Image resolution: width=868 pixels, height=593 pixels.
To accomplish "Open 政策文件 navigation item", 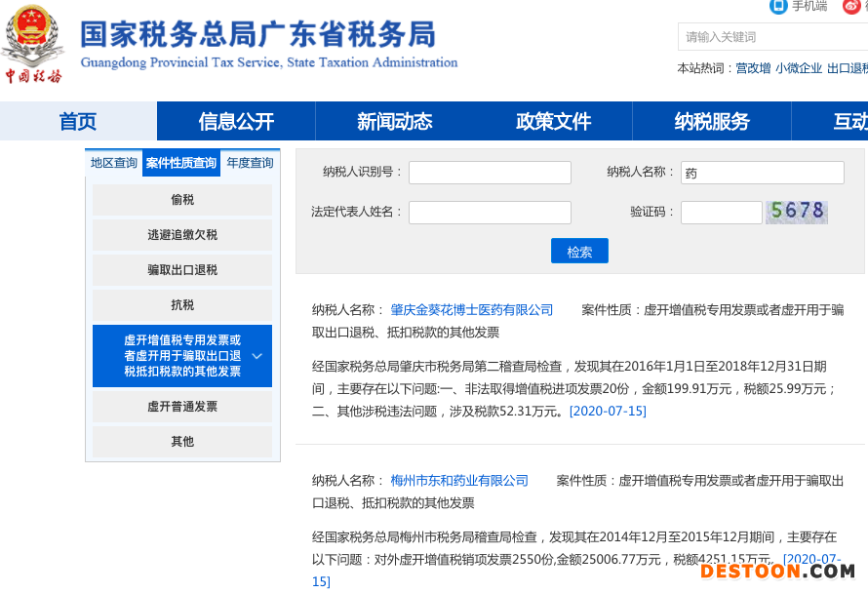I will (x=553, y=122).
